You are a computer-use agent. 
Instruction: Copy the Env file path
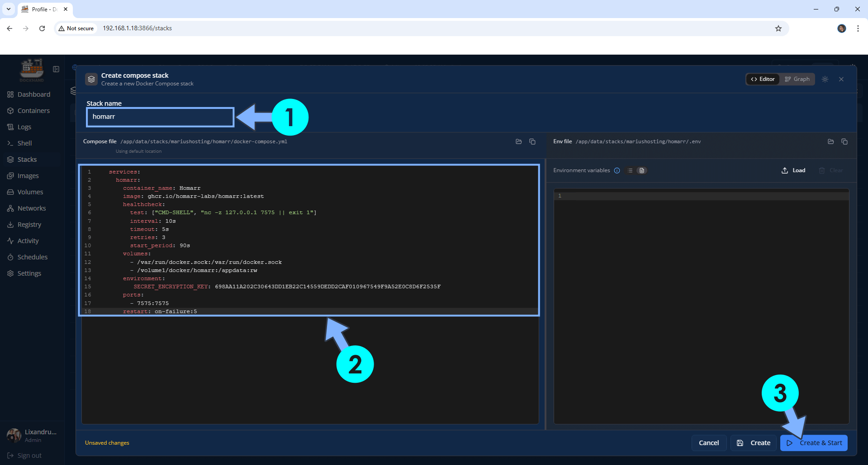tap(844, 141)
